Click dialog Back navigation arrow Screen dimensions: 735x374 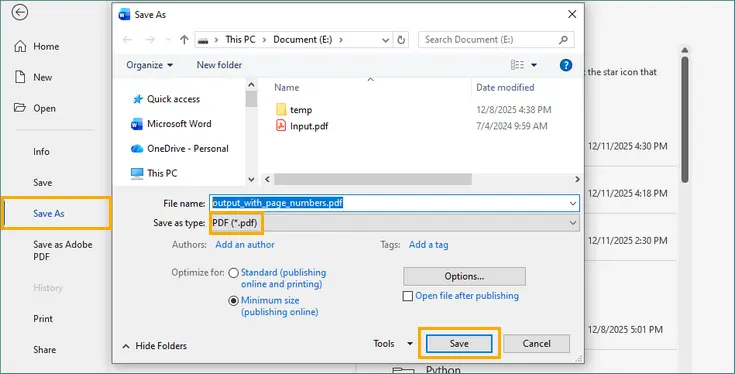click(x=128, y=40)
